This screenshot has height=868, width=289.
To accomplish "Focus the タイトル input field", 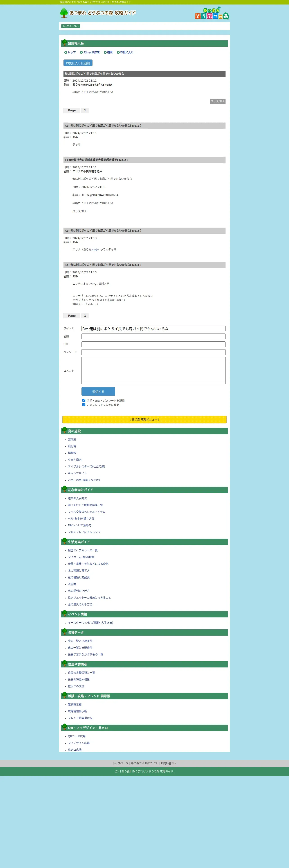I will [x=154, y=329].
